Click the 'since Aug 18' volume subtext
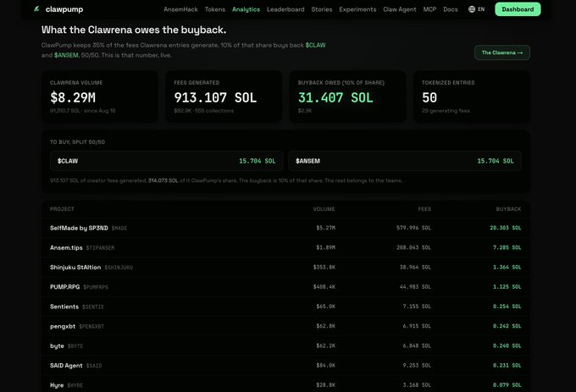Screen dimensions: 576x392 pos(99,111)
